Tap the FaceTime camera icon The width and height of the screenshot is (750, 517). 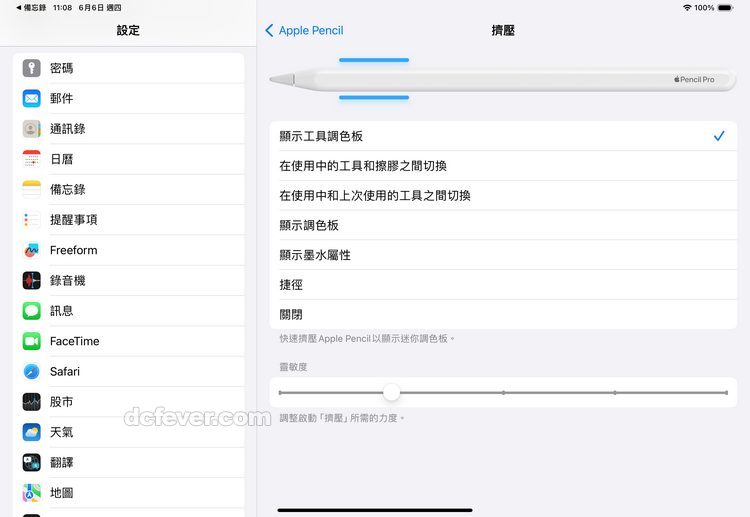click(x=32, y=341)
